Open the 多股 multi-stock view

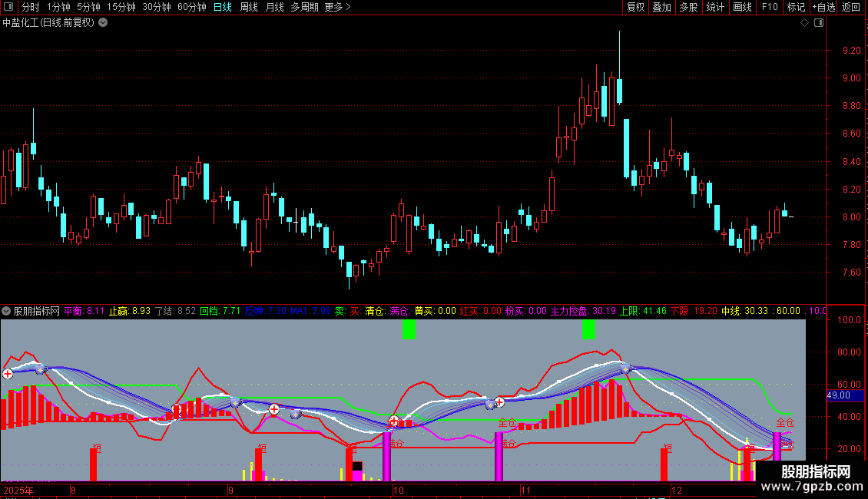pyautogui.click(x=688, y=7)
